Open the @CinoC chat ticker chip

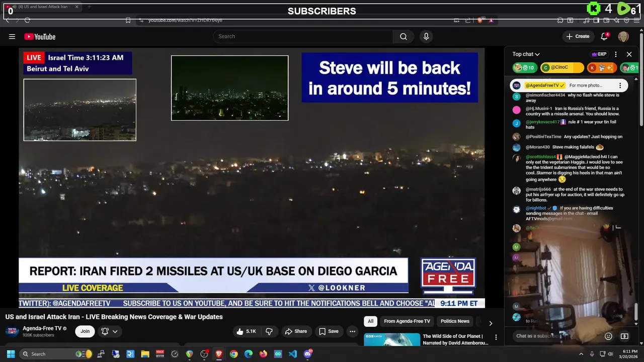562,67
